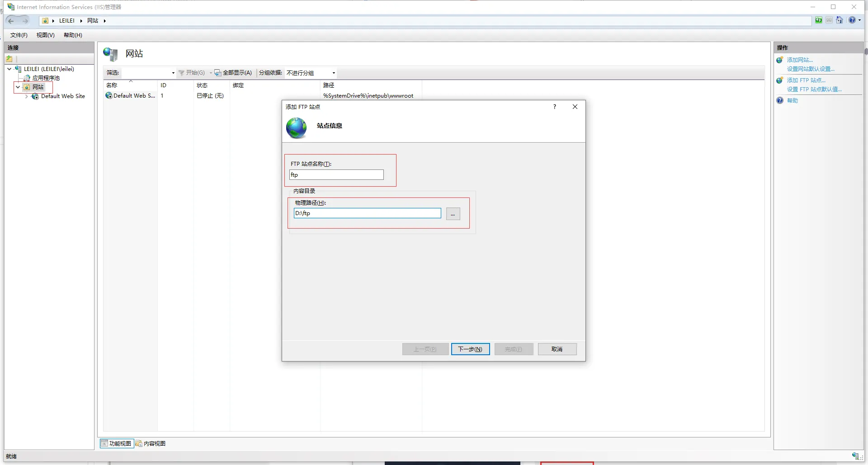Screen dimensions: 868x465
Task: Open the 文件(F) menu
Action: tap(19, 35)
